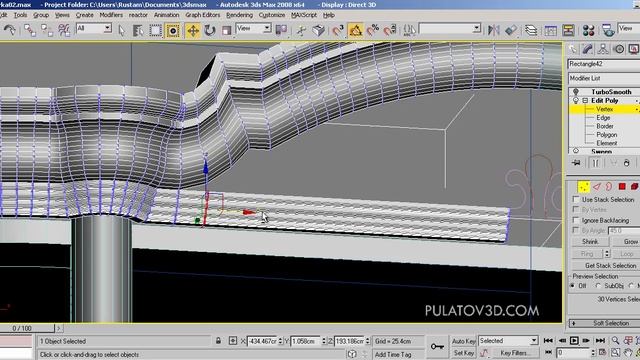The width and height of the screenshot is (640, 360).
Task: Open the Material Editor icon
Action: [588, 30]
